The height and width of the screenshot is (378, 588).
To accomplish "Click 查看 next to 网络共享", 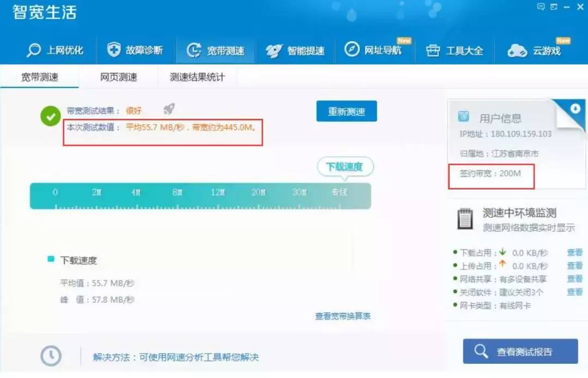I will tap(574, 279).
